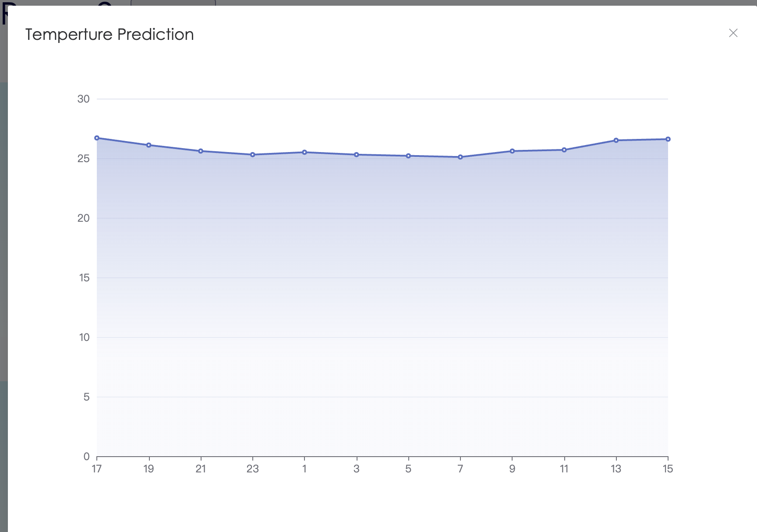Click the Temperture Prediction title text
This screenshot has height=532, width=757.
pyautogui.click(x=110, y=35)
